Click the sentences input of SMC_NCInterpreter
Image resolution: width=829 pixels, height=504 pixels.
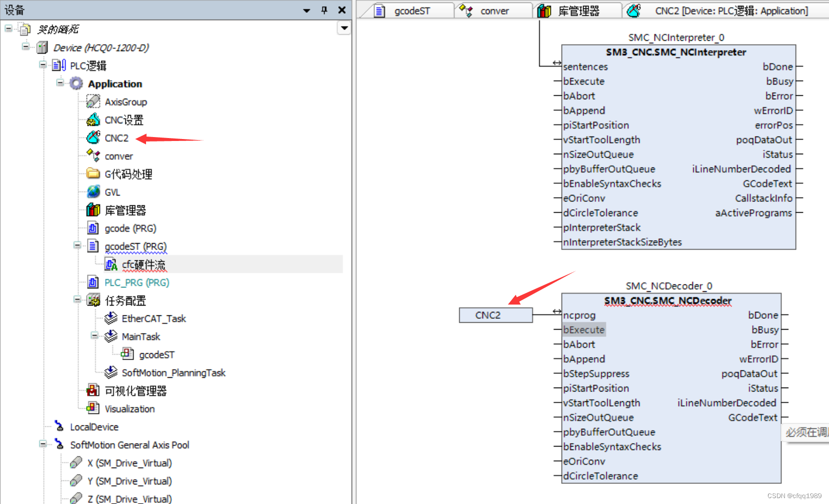585,66
